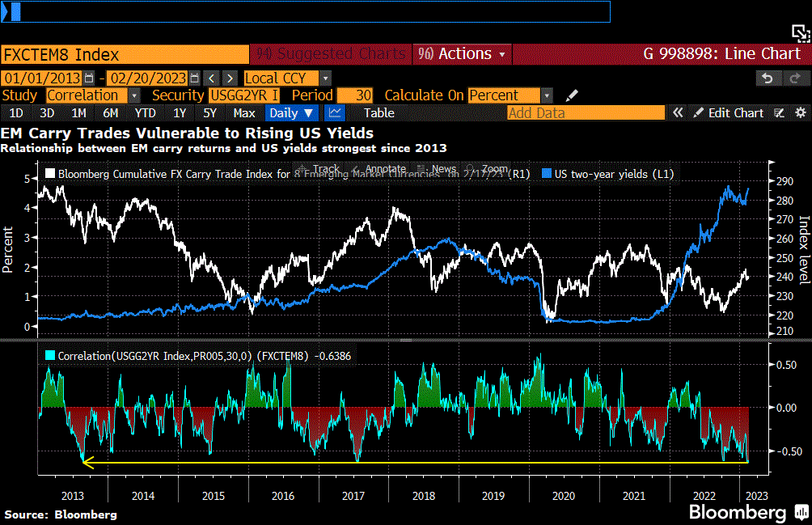
Task: Open the start date calendar picker
Action: point(89,78)
